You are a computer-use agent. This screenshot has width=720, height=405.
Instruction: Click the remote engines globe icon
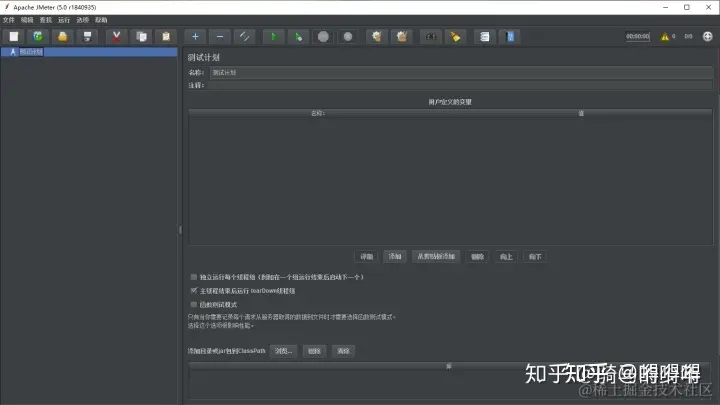point(708,37)
